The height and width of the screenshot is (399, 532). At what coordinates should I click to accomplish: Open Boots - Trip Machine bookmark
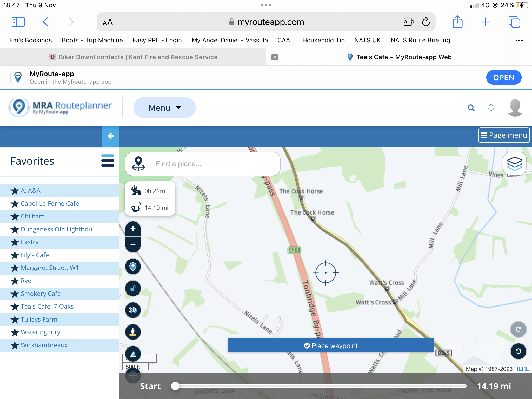point(92,40)
